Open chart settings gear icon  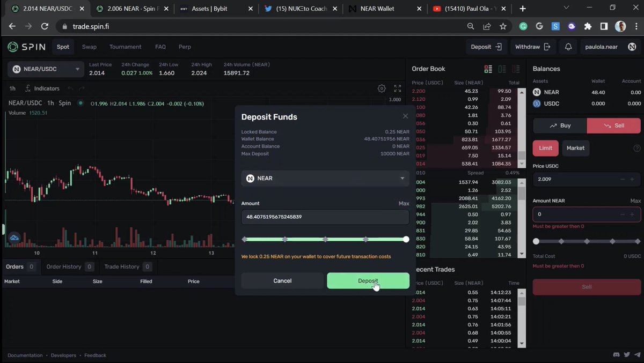point(382,88)
